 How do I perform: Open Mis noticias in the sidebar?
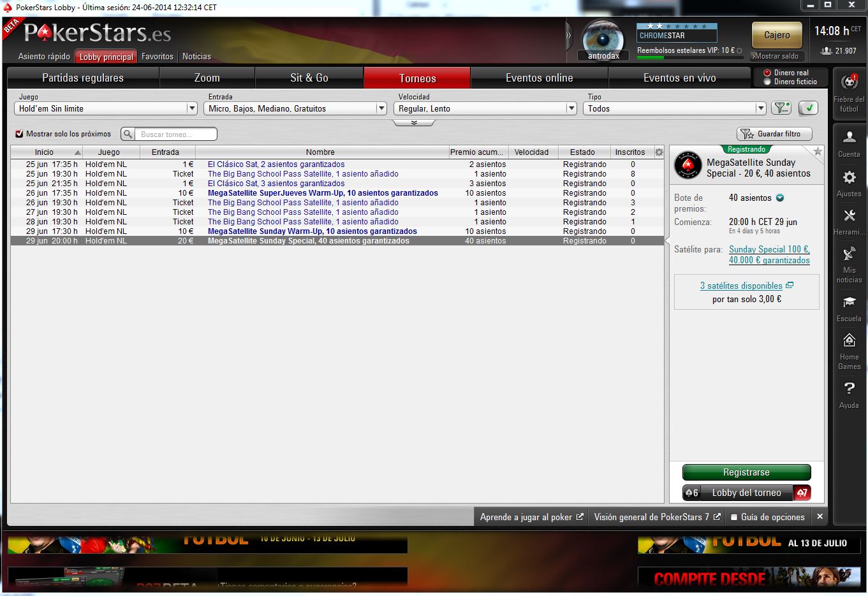849,265
